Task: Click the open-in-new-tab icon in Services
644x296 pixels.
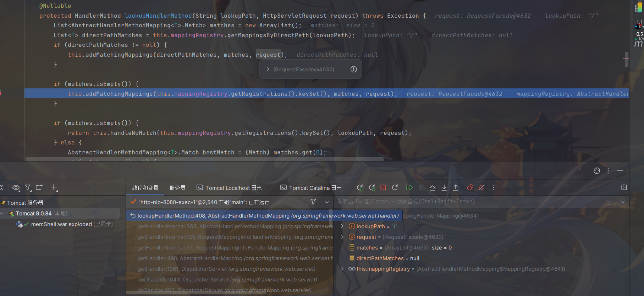Action: pyautogui.click(x=39, y=187)
